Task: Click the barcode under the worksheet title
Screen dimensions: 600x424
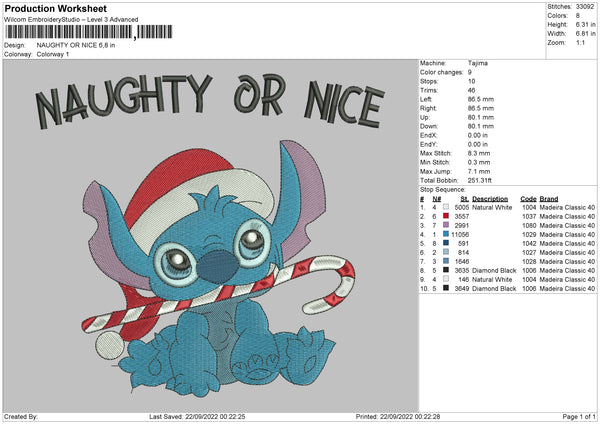Action: [x=89, y=32]
